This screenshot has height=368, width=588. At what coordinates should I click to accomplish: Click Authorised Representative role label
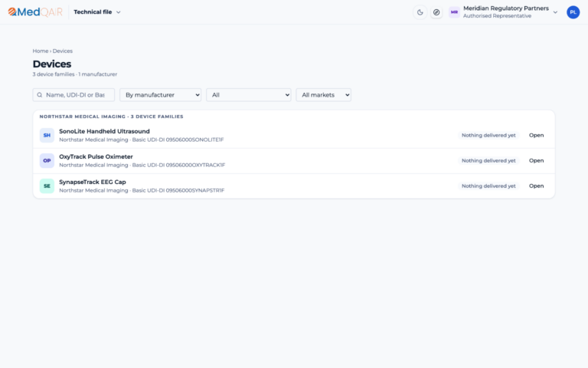pos(497,16)
